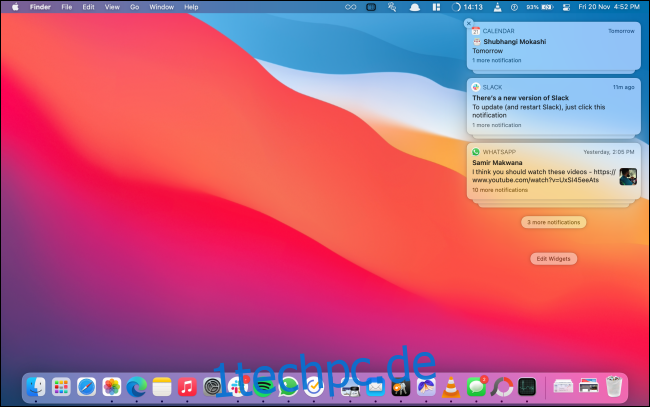This screenshot has height=407, width=650.
Task: Open the Apple menu
Action: 15,7
